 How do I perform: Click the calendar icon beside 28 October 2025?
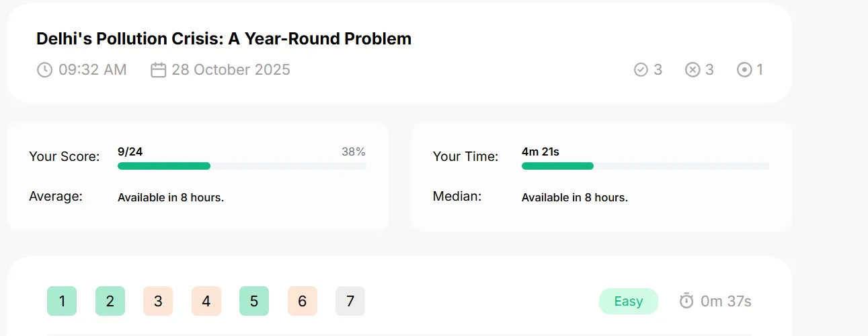click(158, 69)
